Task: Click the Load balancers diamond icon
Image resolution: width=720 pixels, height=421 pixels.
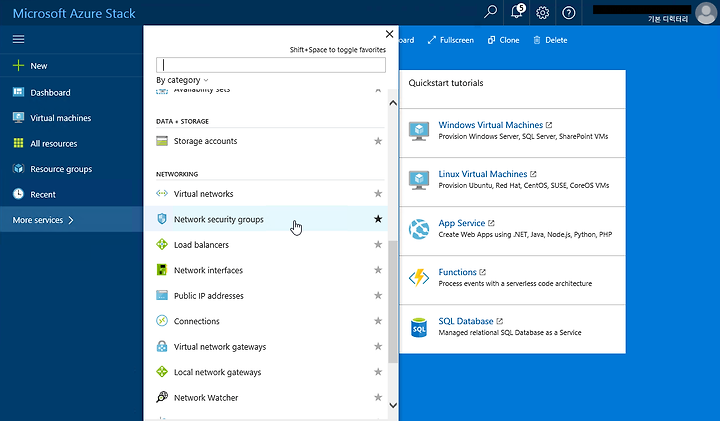Action: click(x=162, y=244)
